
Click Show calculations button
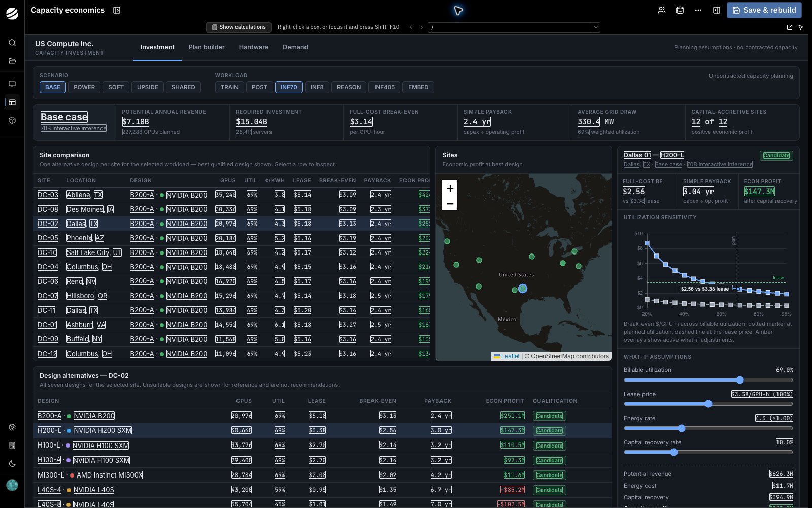tap(239, 27)
